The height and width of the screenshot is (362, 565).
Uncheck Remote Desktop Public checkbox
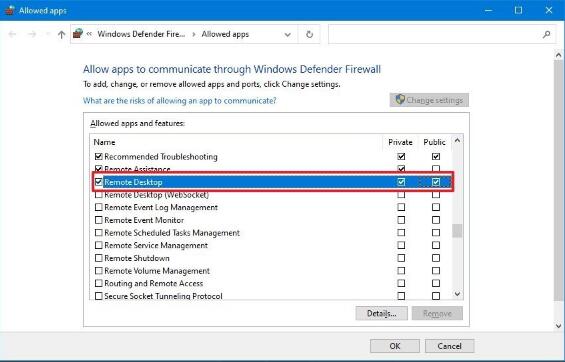pos(436,182)
